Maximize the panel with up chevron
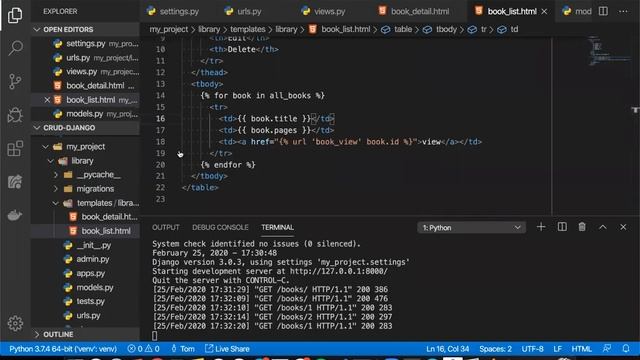This screenshot has width=640, height=360. 602,227
